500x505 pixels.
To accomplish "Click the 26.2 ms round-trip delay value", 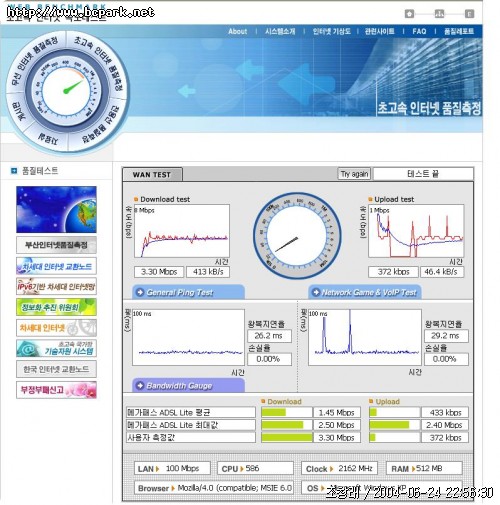I will 269,336.
